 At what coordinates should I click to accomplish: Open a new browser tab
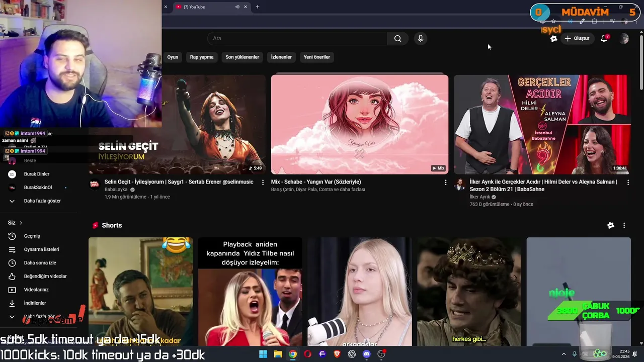coord(258,7)
